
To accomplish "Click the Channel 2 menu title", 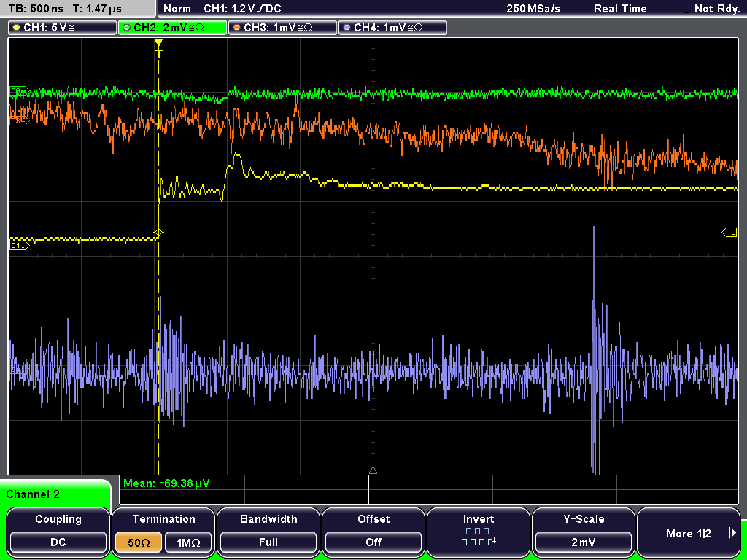I will (33, 494).
